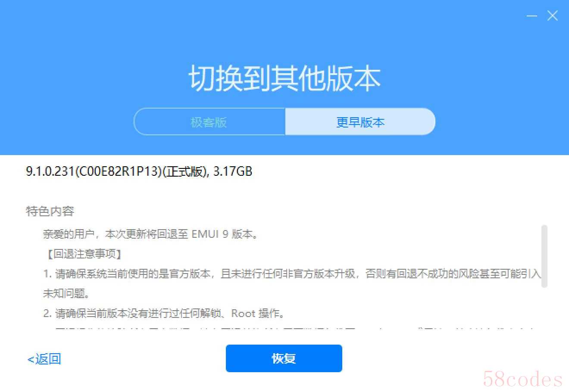569x392 pixels.
Task: Click note 1 about official version upgrade
Action: (292, 274)
